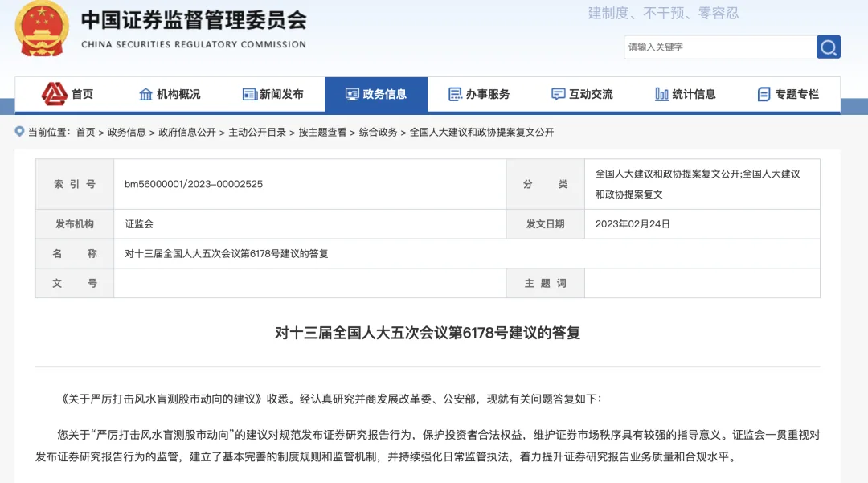Click the article heading 对十三届全国人大五次会议第6178号建议的答复

(x=428, y=333)
